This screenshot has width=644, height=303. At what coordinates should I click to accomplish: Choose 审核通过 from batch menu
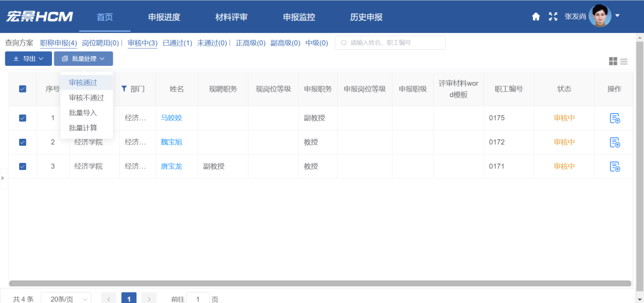[83, 83]
